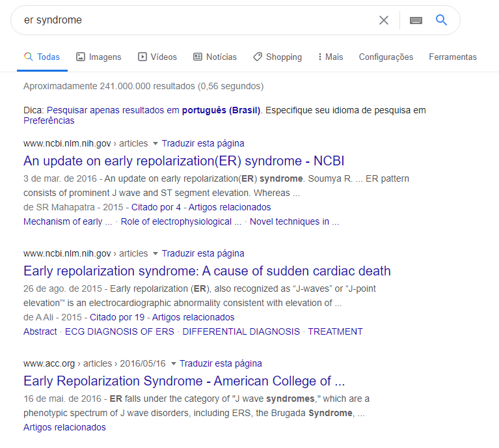Click Artigos relacionados under acc.org result
This screenshot has width=499, height=448.
(64, 427)
